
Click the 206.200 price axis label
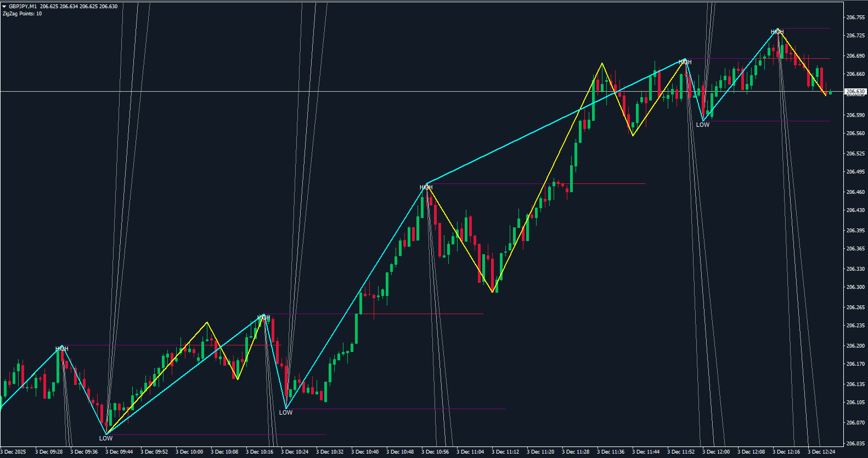pos(855,346)
